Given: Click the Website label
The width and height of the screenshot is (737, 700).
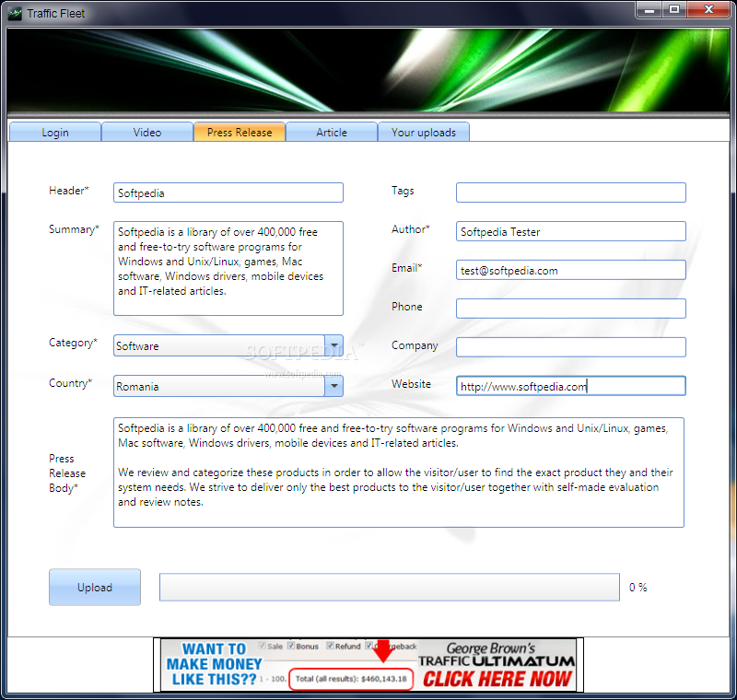Looking at the screenshot, I should (411, 384).
